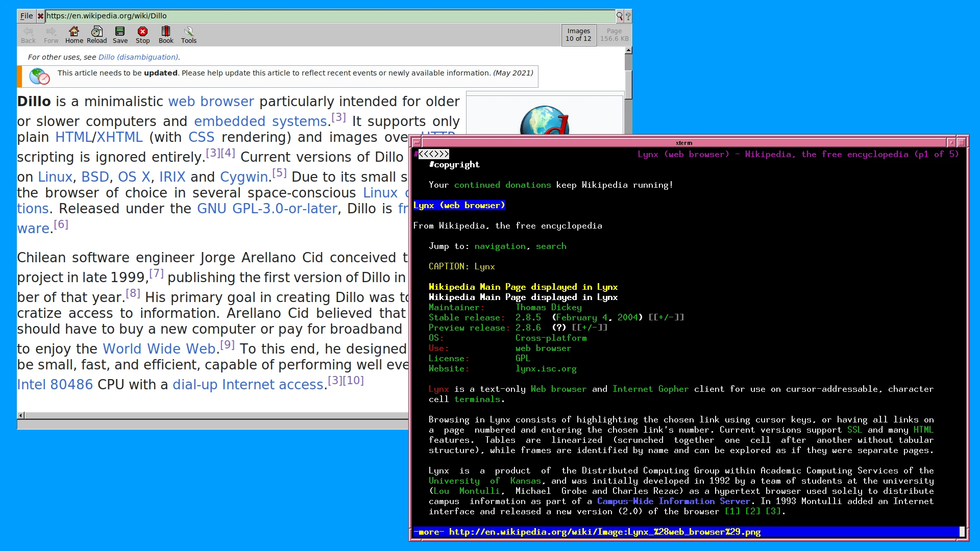Image resolution: width=980 pixels, height=551 pixels.
Task: Click the Linux link in the platform list
Action: click(55, 177)
